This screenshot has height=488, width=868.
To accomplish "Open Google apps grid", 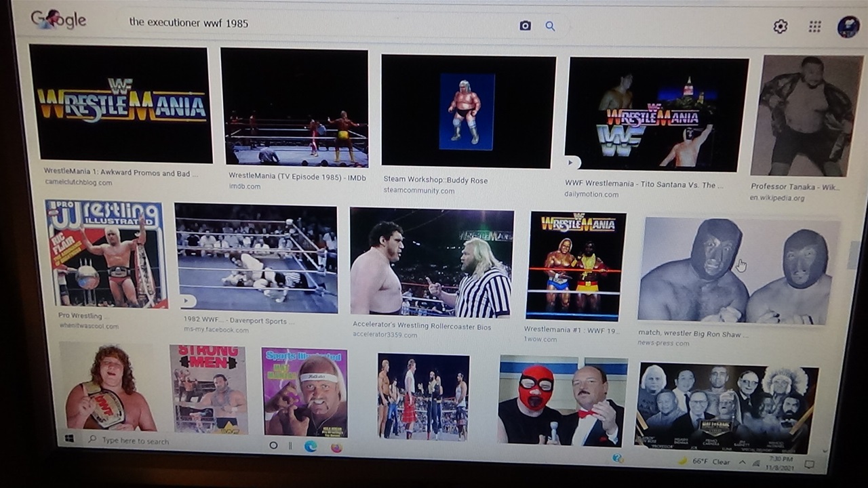I will (x=815, y=26).
